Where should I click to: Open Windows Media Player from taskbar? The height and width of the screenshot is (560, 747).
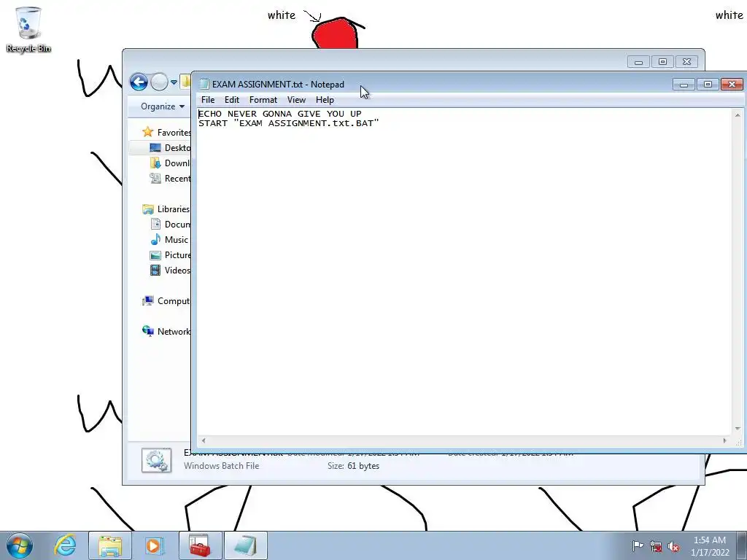[153, 545]
